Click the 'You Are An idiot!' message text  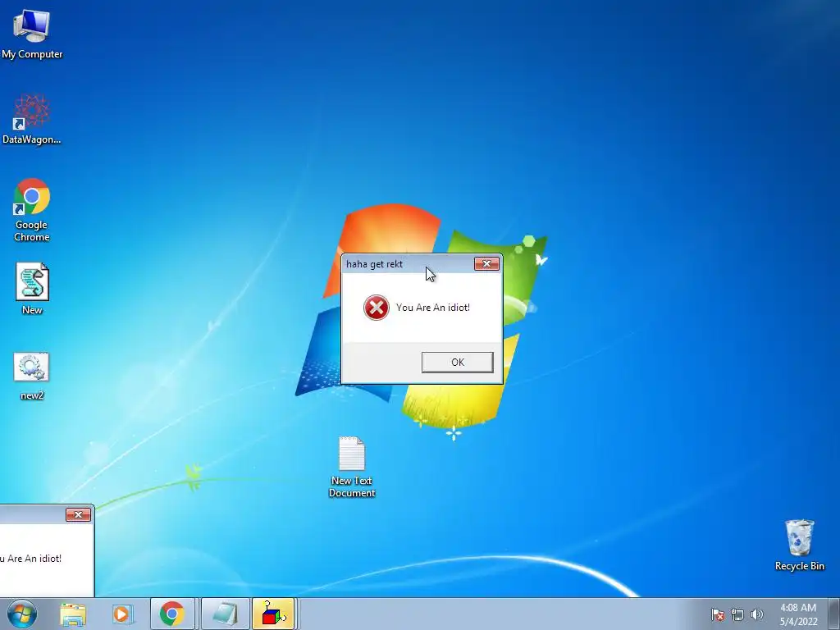(x=433, y=308)
